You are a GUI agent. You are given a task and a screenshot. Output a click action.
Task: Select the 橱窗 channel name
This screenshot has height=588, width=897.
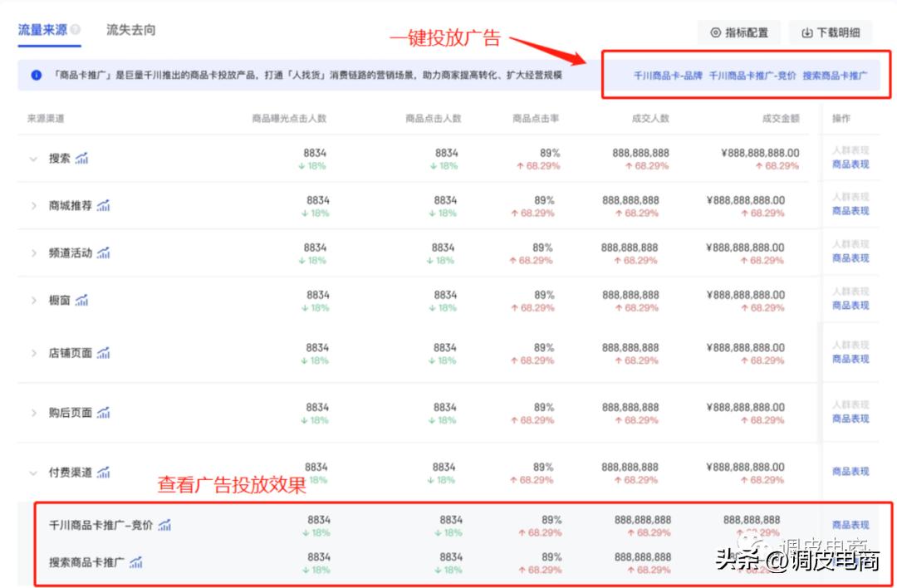pos(60,301)
